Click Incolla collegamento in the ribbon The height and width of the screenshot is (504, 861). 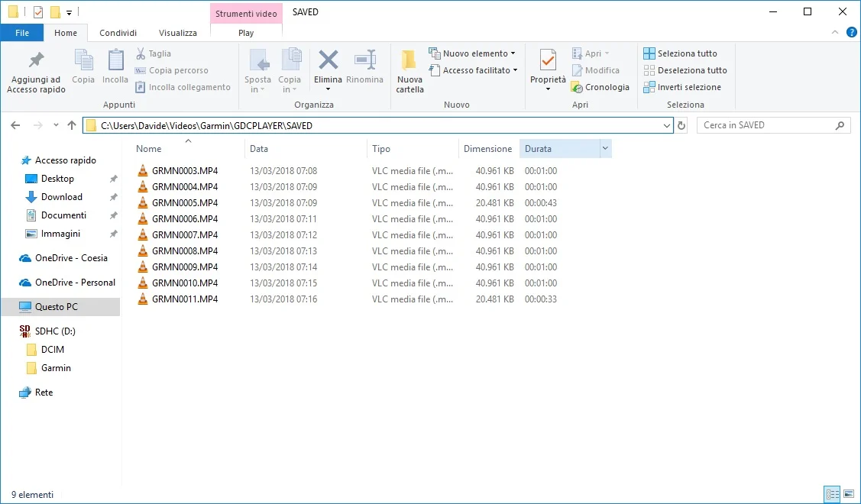point(183,87)
